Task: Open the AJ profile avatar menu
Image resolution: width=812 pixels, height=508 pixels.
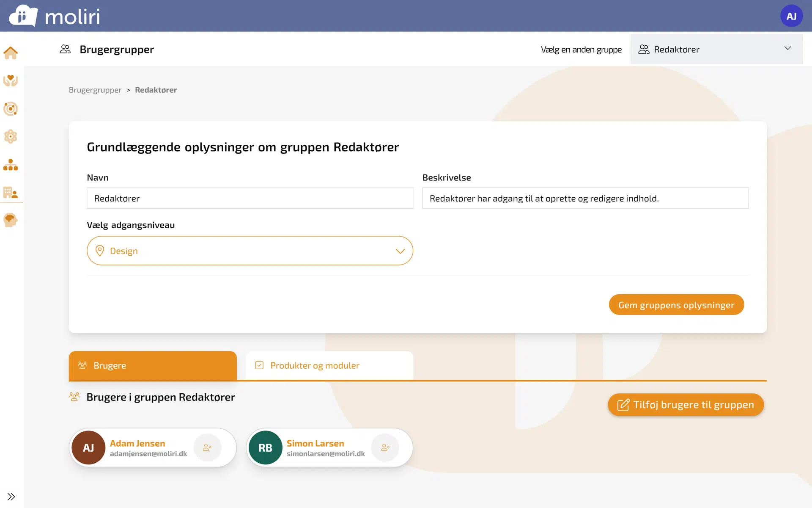Action: pos(791,16)
